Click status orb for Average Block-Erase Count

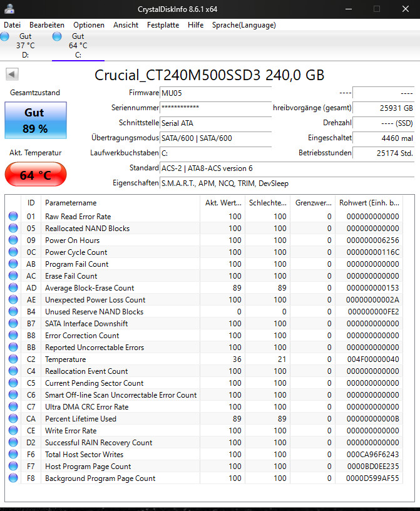tap(13, 287)
